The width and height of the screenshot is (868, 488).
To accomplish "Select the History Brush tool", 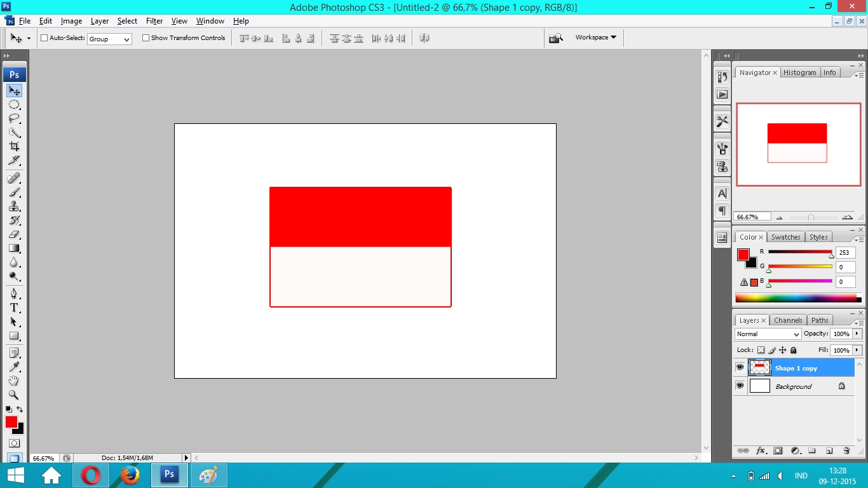I will click(x=14, y=220).
